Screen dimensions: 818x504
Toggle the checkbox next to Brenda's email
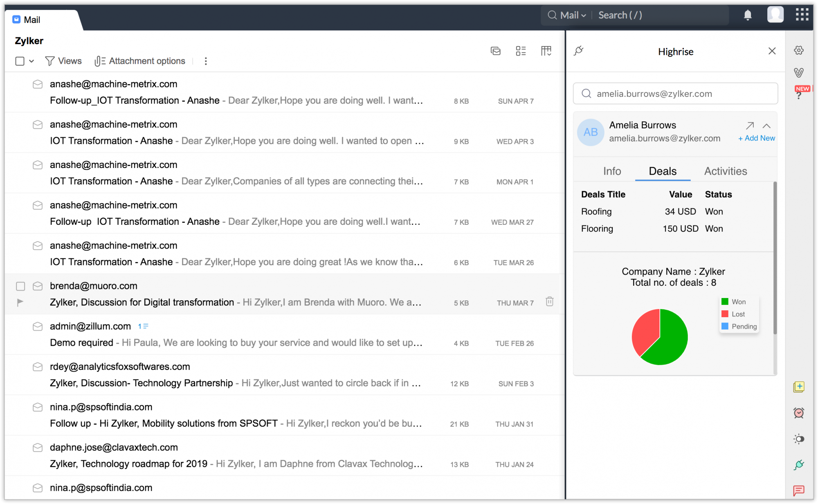click(20, 286)
